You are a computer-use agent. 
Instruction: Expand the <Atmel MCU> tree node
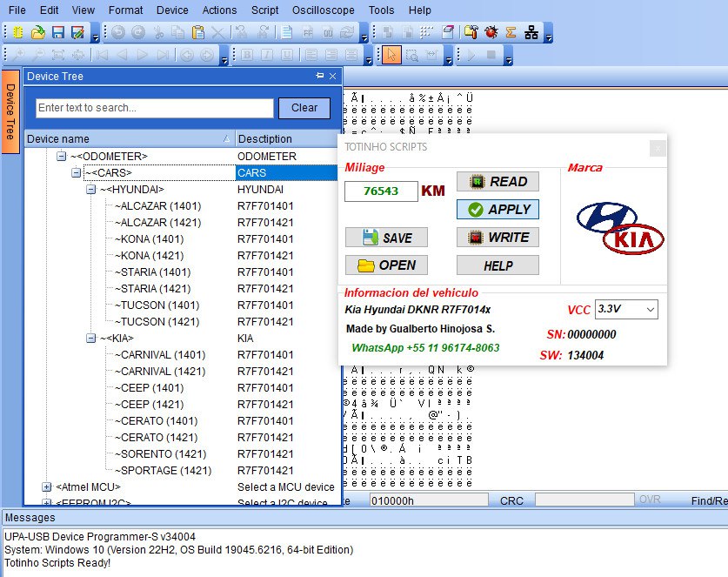[x=47, y=487]
